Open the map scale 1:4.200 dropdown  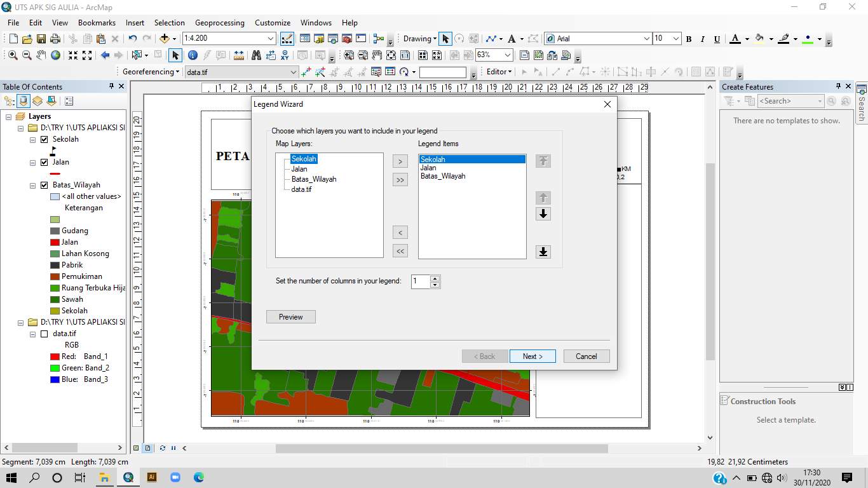[271, 39]
